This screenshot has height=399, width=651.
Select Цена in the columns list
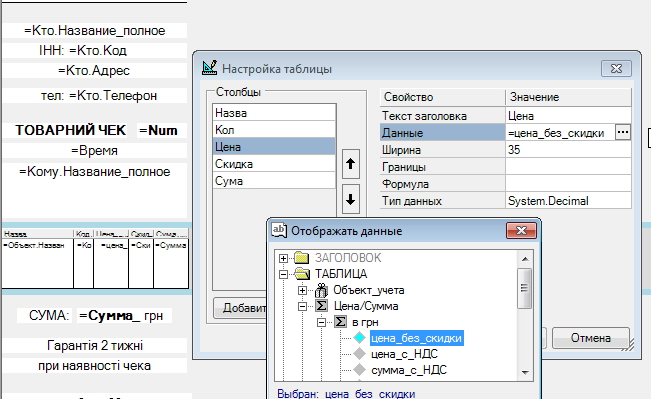click(x=274, y=147)
